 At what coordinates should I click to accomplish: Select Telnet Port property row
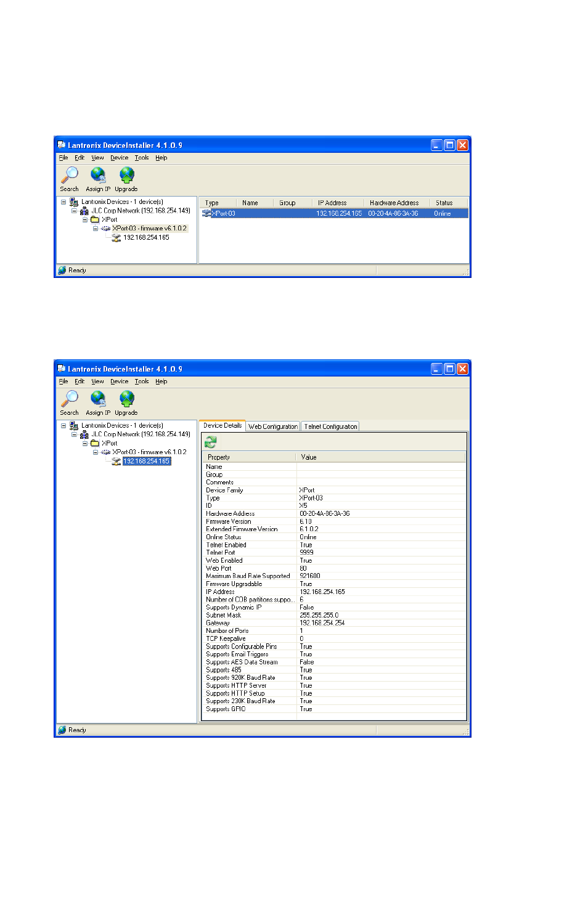click(x=333, y=552)
